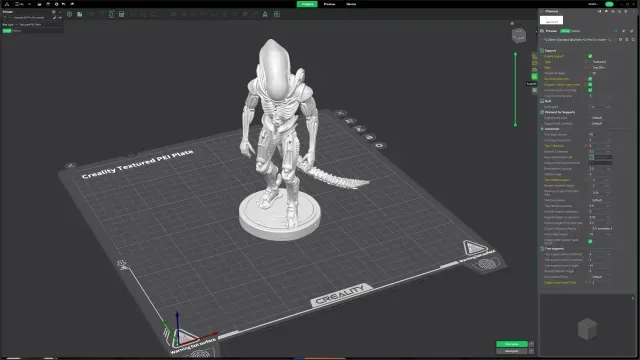The height and width of the screenshot is (360, 640).
Task: Toggle Support critical regions only checkbox
Action: coord(590,84)
